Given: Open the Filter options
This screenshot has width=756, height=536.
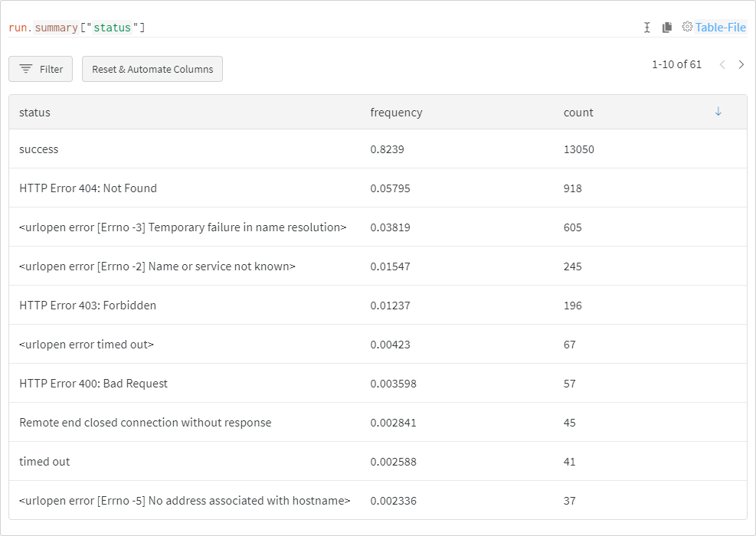Looking at the screenshot, I should [x=41, y=69].
